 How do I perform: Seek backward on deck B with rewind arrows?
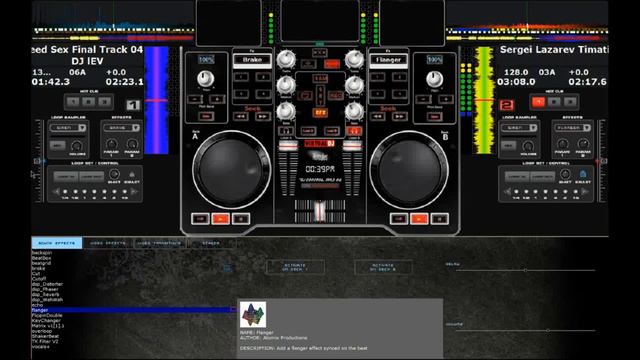378,117
